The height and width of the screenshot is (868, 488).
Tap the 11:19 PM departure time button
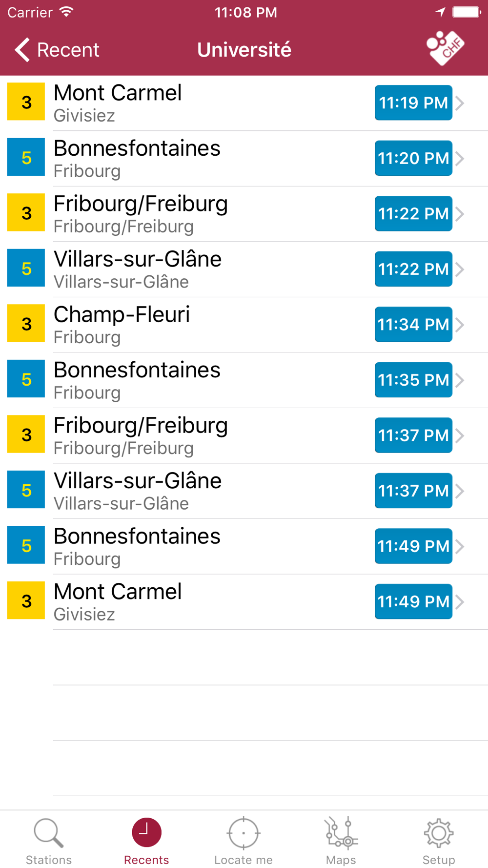(x=413, y=103)
